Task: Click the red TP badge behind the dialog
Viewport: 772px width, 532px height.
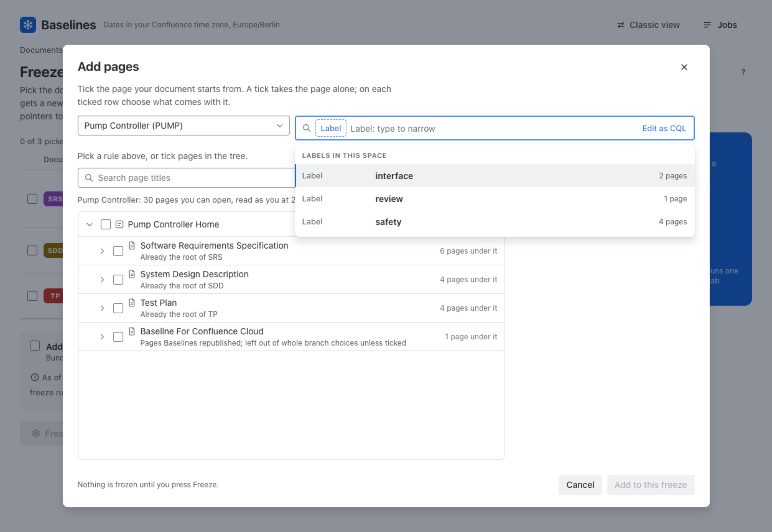Action: tap(53, 296)
